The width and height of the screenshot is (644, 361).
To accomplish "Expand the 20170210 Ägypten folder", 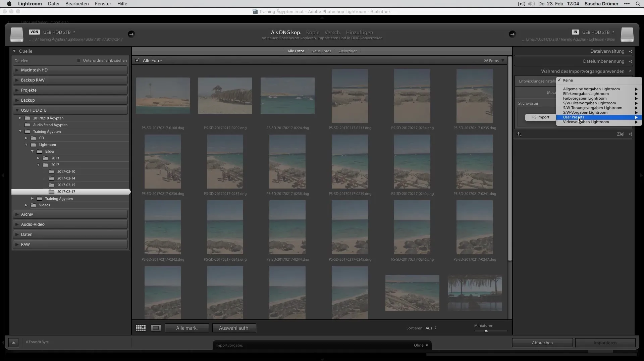I will 20,118.
